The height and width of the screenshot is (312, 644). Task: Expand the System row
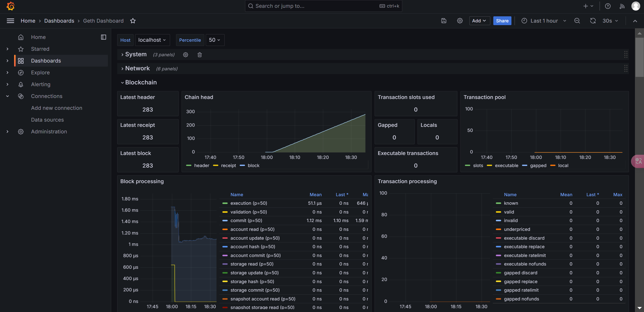pos(123,55)
